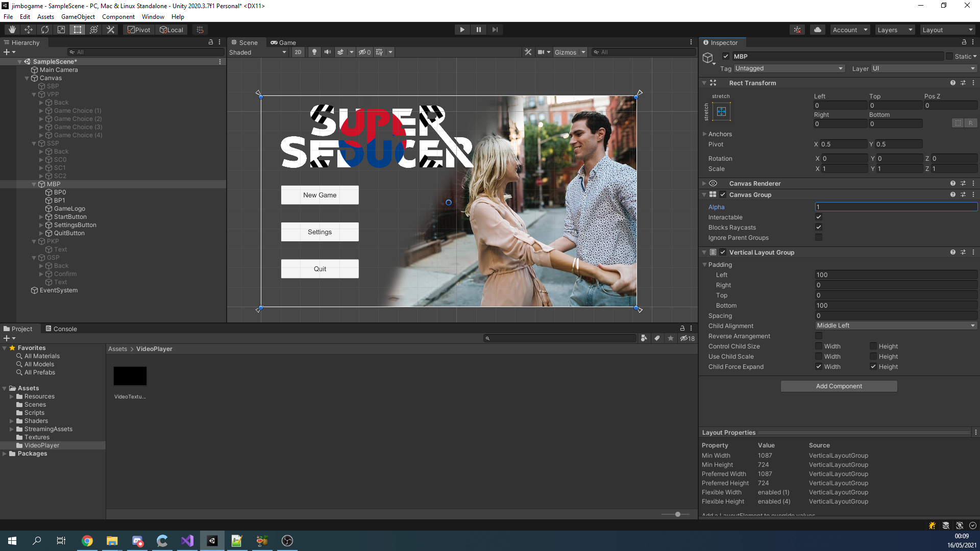Screen dimensions: 980x551
Task: Toggle Blocks Raycasts checkbox
Action: (x=819, y=228)
